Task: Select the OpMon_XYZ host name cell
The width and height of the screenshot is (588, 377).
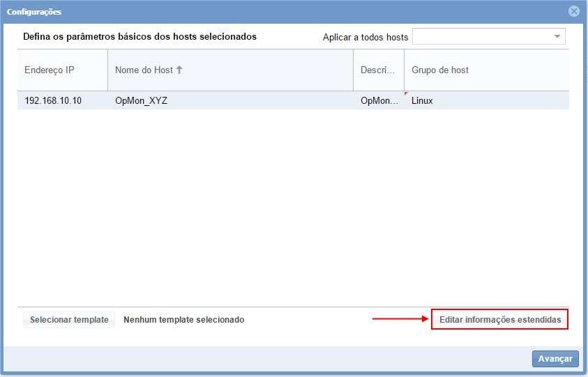Action: click(142, 100)
